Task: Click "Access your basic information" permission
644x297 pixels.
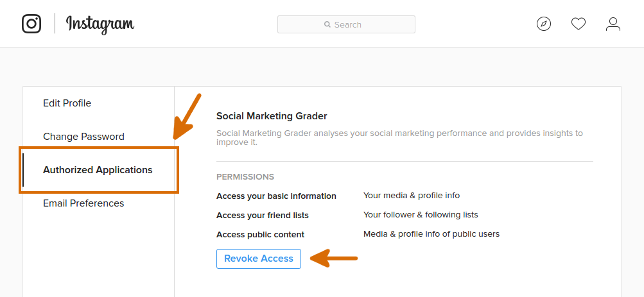Action: (x=276, y=196)
